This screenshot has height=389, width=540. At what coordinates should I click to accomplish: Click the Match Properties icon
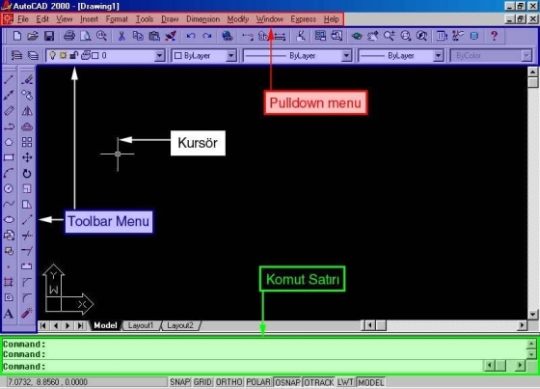[x=170, y=36]
